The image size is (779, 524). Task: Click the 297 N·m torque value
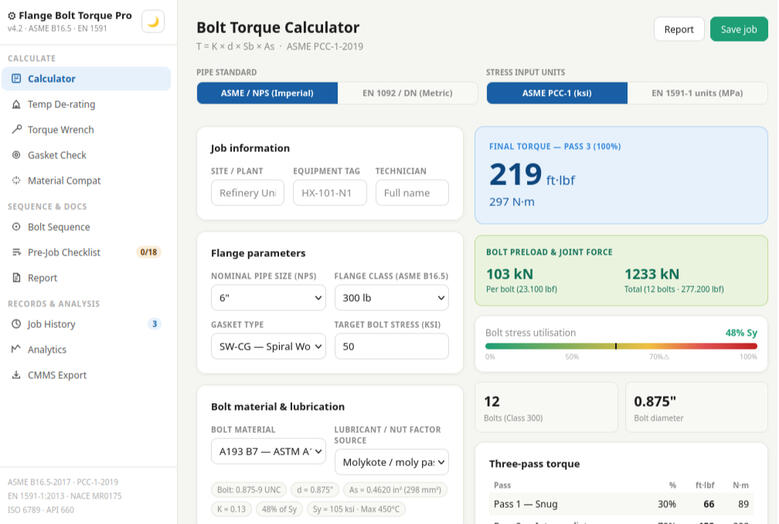tap(512, 202)
